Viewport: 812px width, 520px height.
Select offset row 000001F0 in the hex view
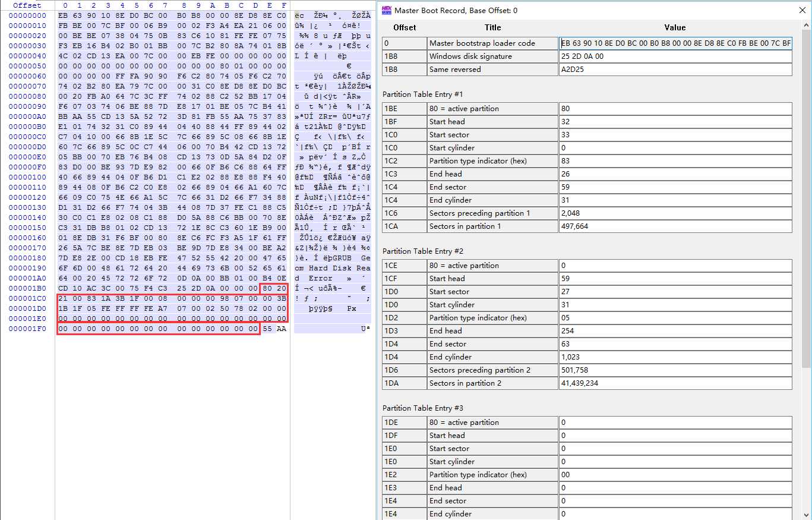point(27,329)
